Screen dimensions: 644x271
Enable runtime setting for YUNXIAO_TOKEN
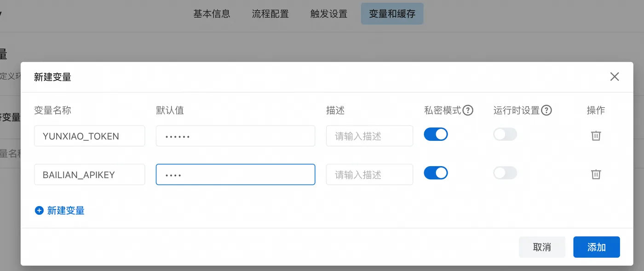505,134
